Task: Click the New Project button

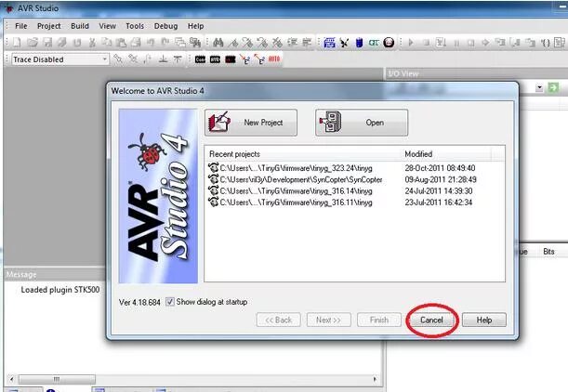Action: [251, 123]
